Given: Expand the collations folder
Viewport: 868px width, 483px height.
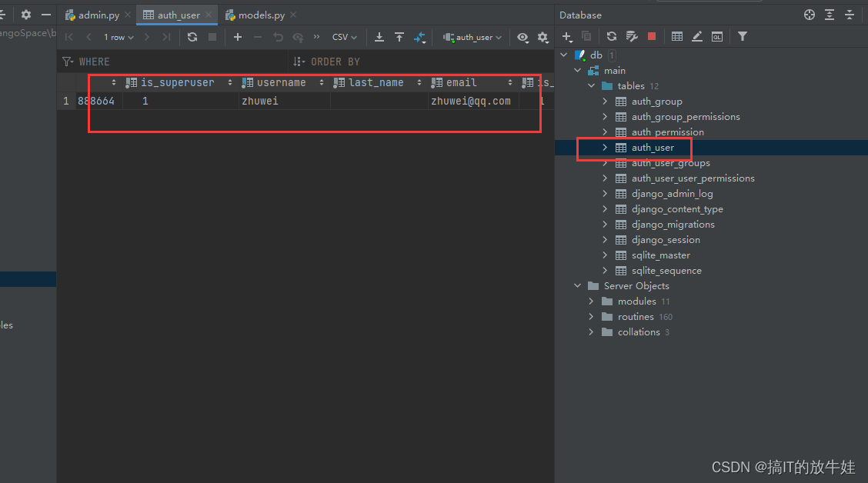Looking at the screenshot, I should (x=591, y=332).
